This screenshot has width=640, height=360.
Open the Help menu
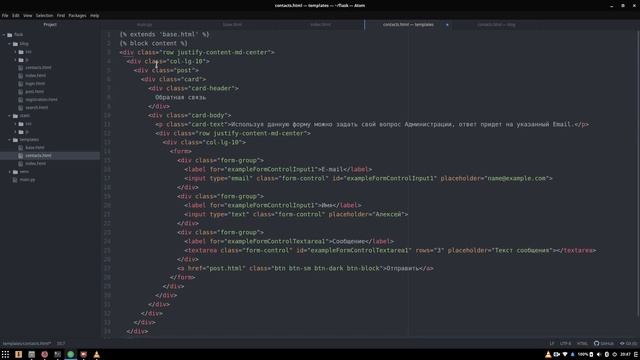coord(95,16)
